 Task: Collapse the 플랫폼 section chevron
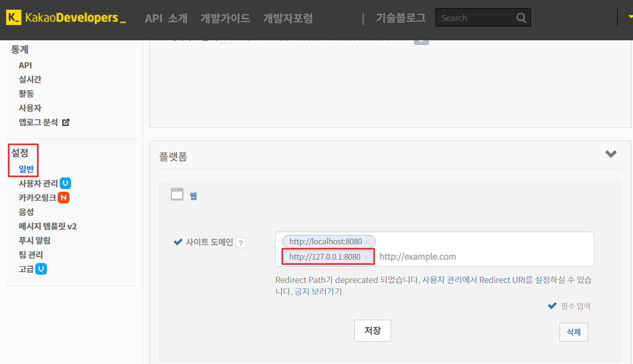(x=611, y=154)
